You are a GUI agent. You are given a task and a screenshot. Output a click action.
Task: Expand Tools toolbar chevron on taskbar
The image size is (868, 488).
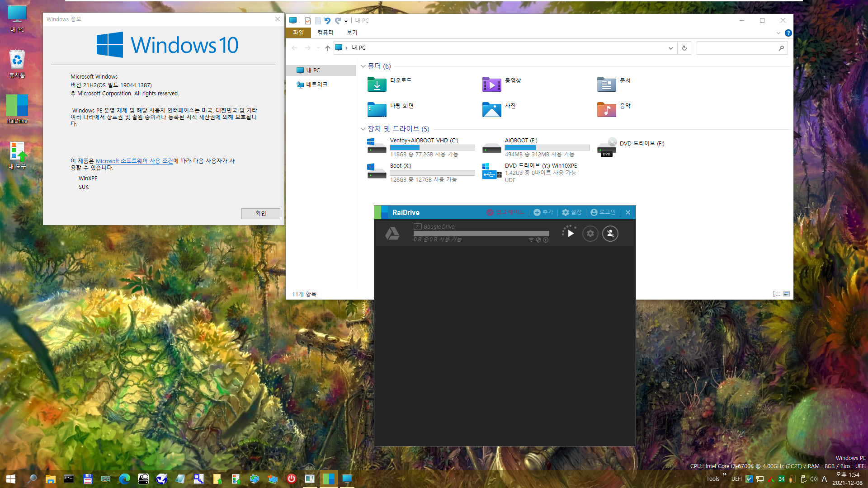point(725,474)
